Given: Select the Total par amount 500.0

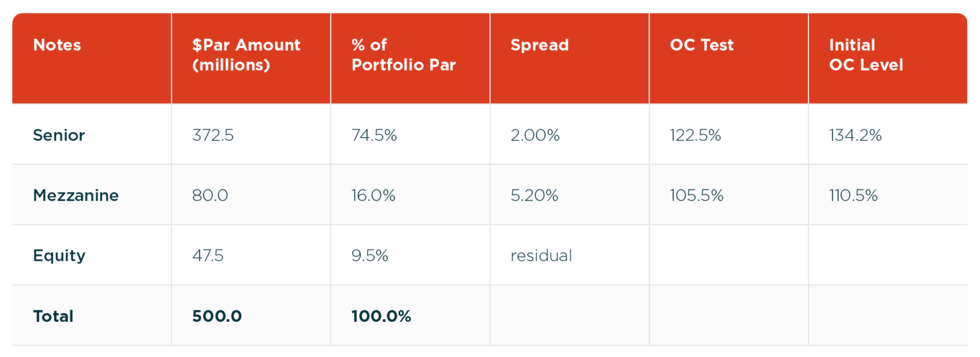Looking at the screenshot, I should click(x=217, y=316).
